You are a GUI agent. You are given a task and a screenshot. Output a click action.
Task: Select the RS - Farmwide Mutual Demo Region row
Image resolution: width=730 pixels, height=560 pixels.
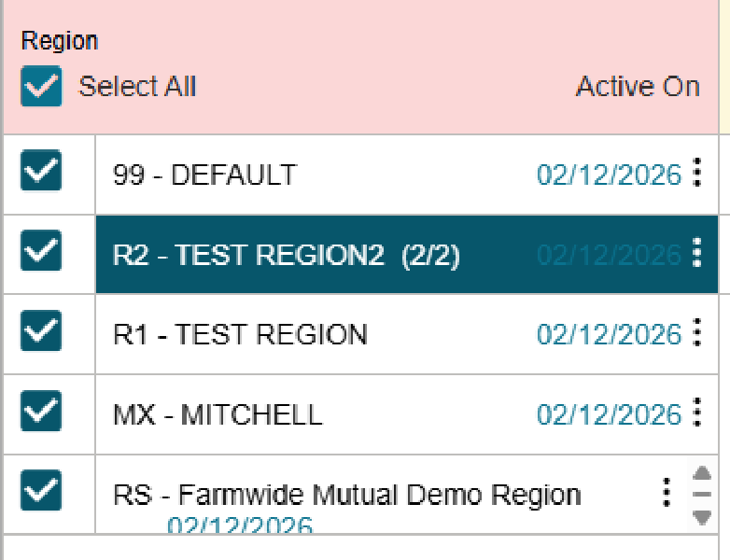click(347, 494)
